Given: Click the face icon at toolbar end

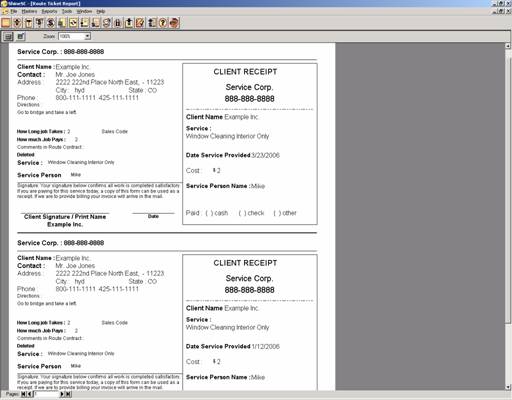Looking at the screenshot, I should click(174, 23).
